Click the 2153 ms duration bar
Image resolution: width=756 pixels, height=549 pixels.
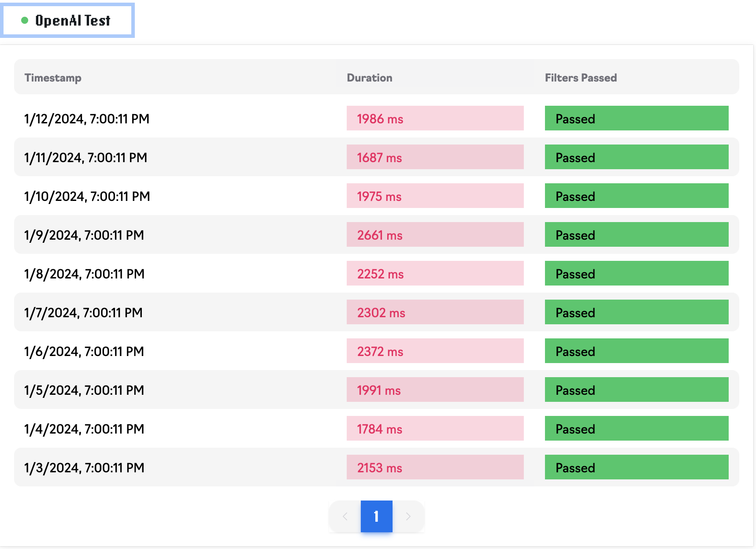[x=435, y=467]
